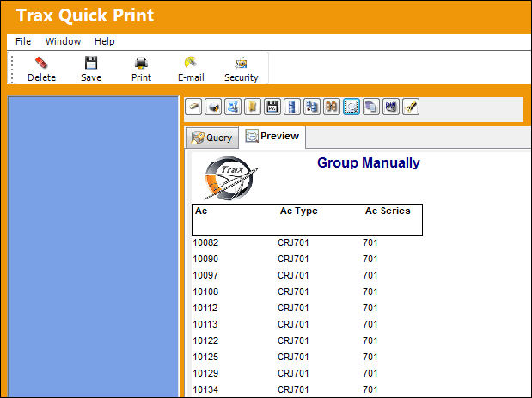This screenshot has height=398, width=532.
Task: Click the E-mail toolbar icon
Action: click(x=191, y=63)
